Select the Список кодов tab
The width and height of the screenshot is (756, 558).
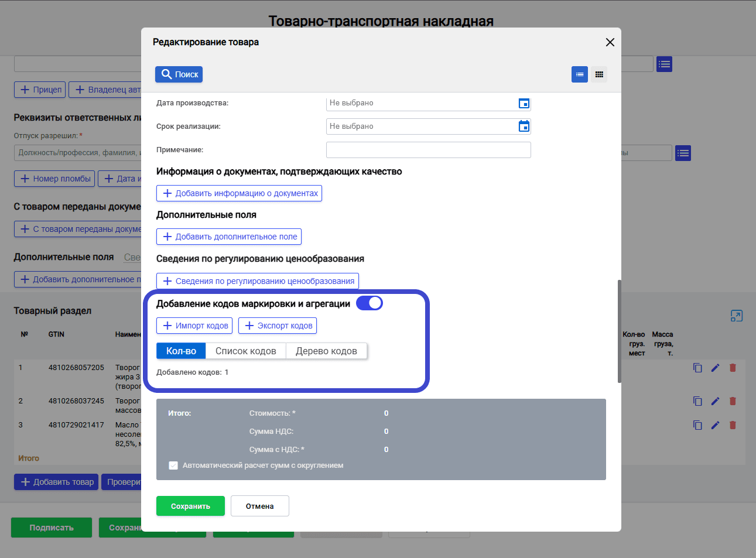click(246, 351)
